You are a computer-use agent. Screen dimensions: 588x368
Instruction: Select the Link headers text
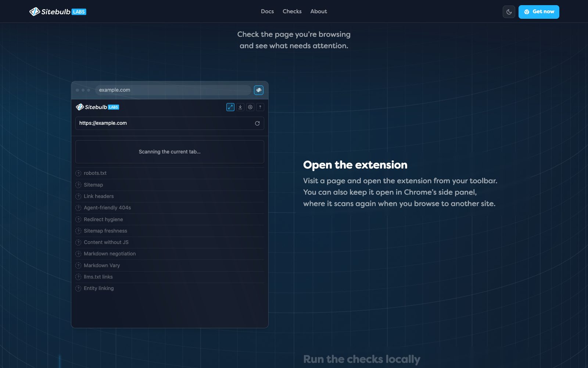click(99, 196)
